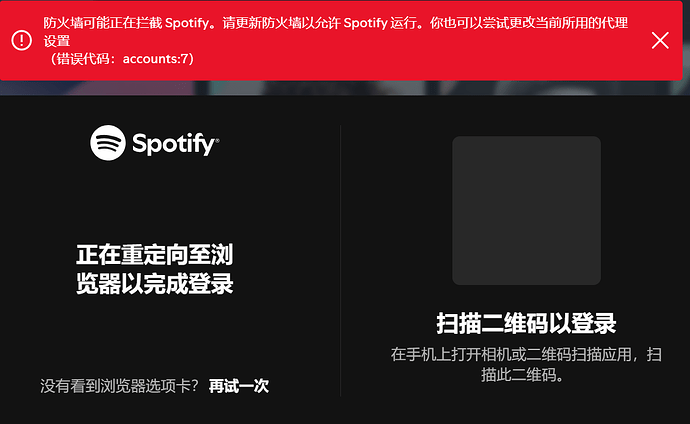Click the round Spotify logo icon
The image size is (690, 424).
tap(108, 143)
